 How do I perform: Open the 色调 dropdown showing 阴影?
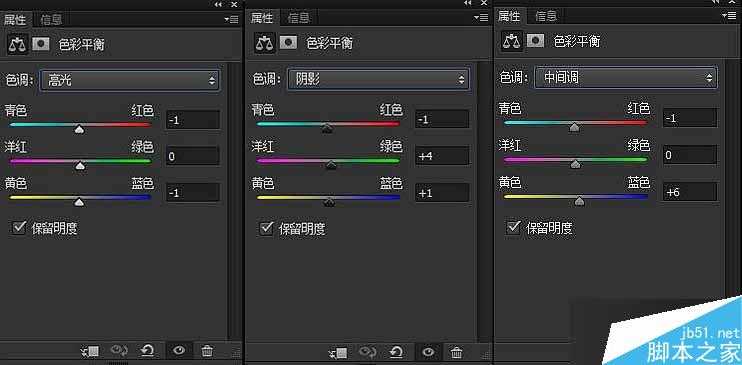[378, 79]
